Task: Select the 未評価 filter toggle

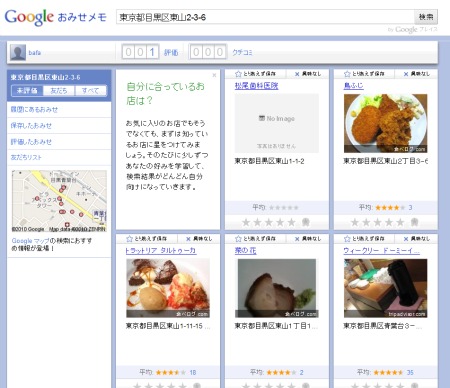Action: coord(27,91)
